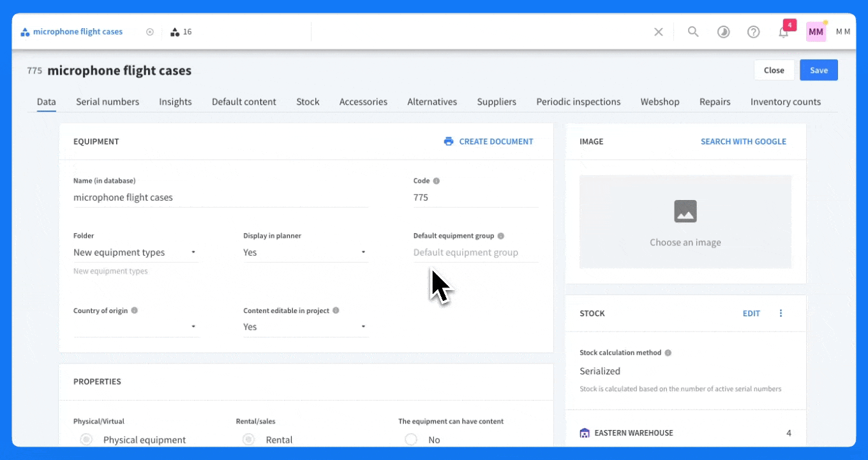This screenshot has width=868, height=460.
Task: Click the Eastern Warehouse building icon
Action: coord(585,433)
